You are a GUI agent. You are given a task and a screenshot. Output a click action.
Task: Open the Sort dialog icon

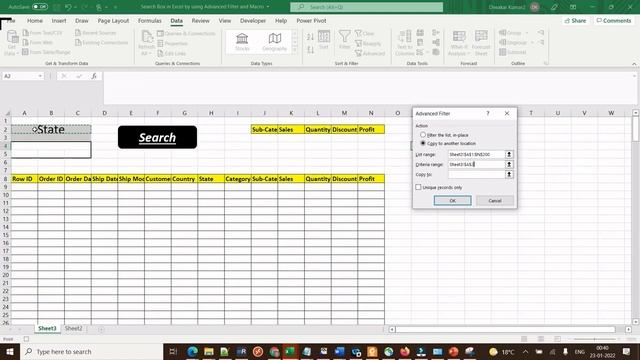pyautogui.click(x=324, y=40)
